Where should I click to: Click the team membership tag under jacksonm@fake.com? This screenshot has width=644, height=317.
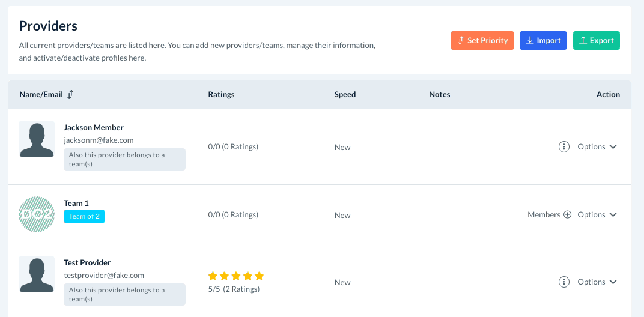coord(124,159)
